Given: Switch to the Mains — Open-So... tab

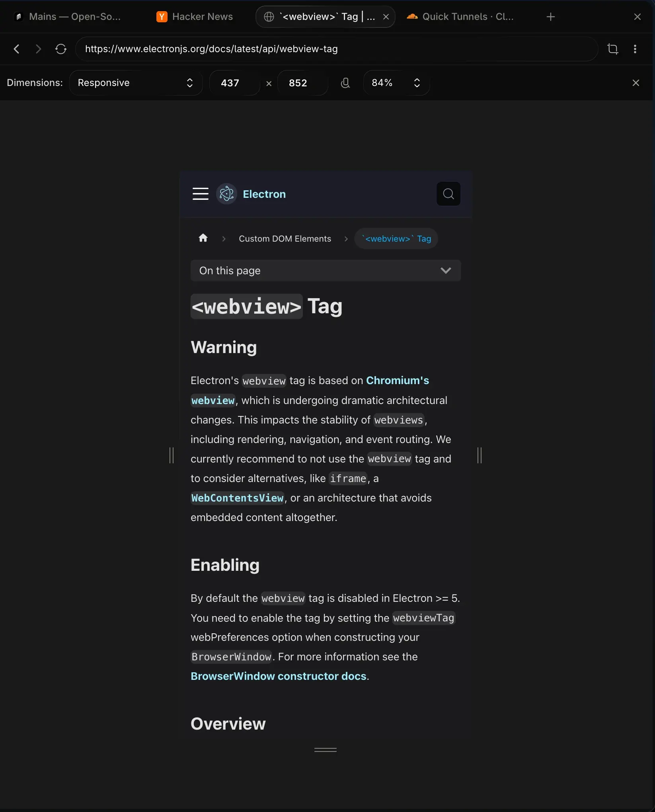Looking at the screenshot, I should pyautogui.click(x=68, y=17).
